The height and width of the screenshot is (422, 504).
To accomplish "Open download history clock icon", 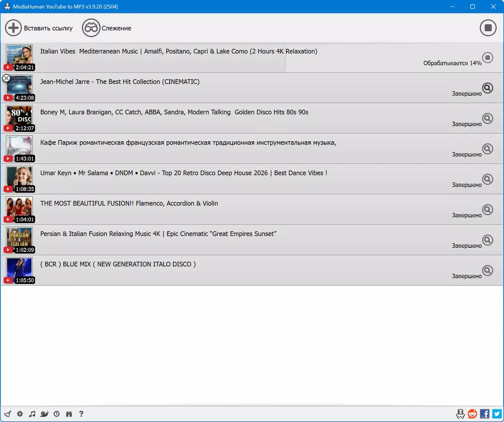I will coord(57,414).
